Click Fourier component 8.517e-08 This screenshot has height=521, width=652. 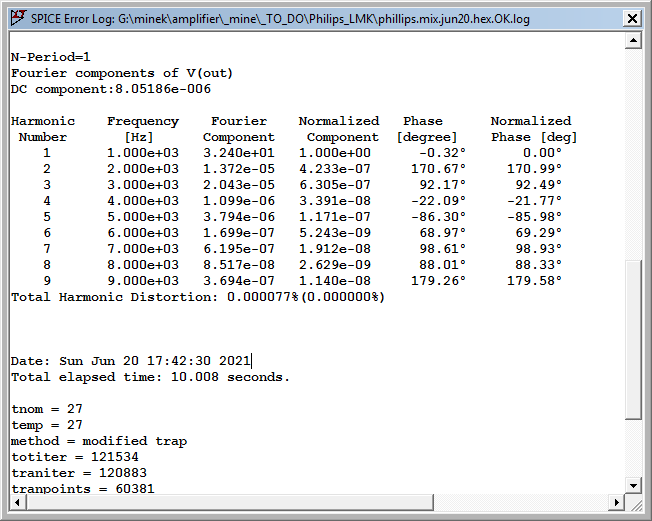pos(239,265)
